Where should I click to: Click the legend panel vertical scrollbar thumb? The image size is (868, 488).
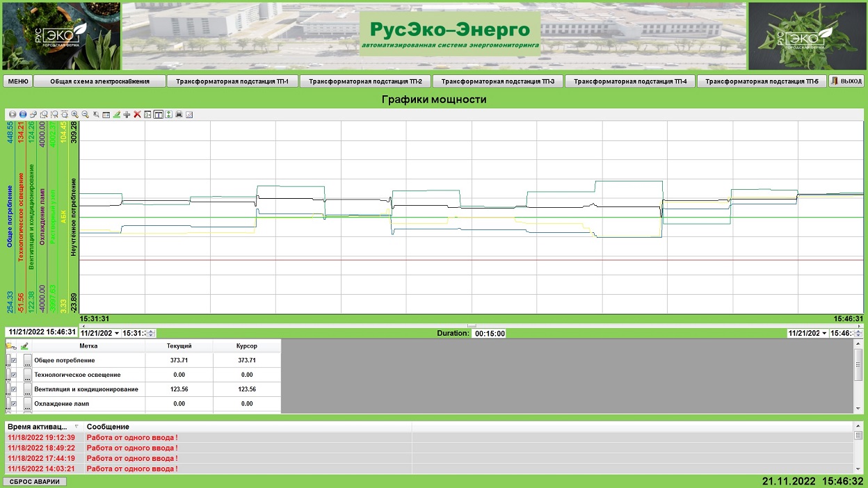pos(858,364)
